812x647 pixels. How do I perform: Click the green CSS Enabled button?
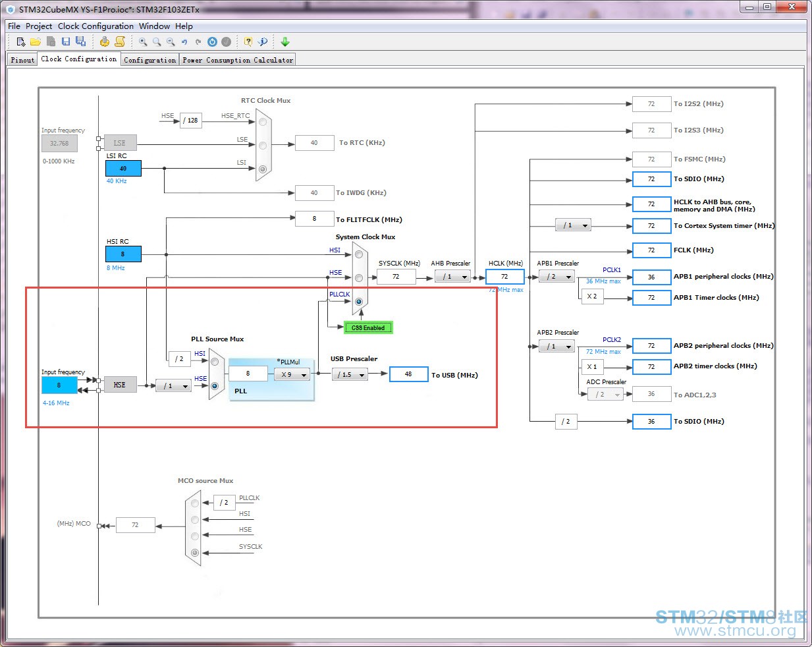point(368,327)
